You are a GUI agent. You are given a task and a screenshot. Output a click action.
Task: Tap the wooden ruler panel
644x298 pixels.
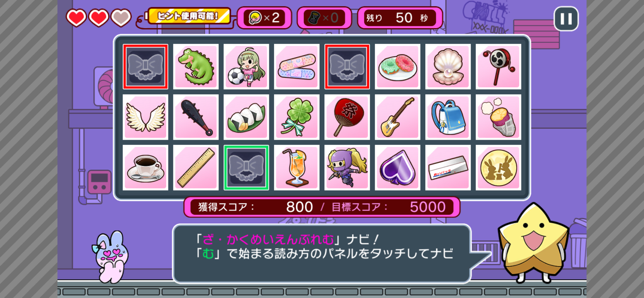tap(196, 168)
